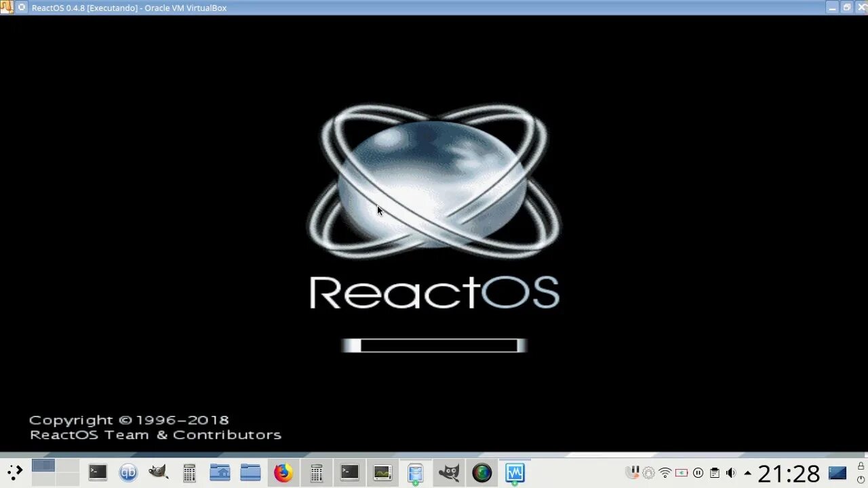Screen dimensions: 868x488
Task: Lock the screen with padlock icon
Action: (x=861, y=466)
